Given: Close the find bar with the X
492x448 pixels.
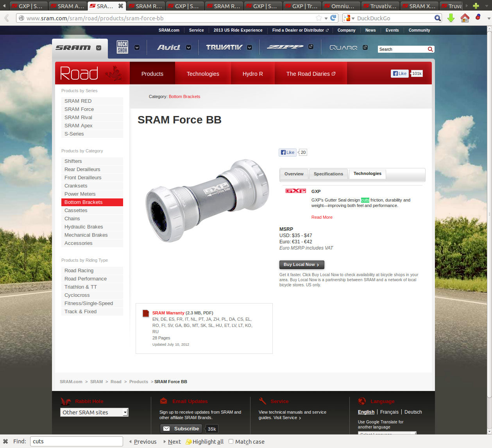Looking at the screenshot, I should 5,441.
